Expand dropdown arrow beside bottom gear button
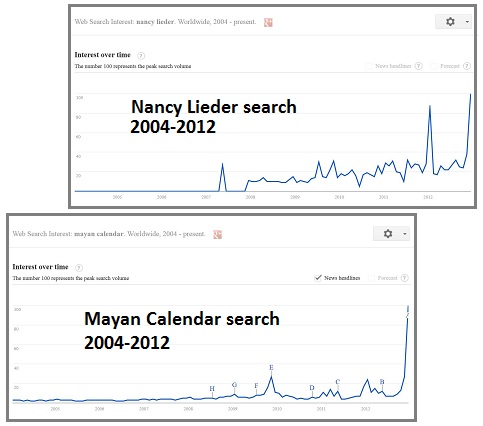The width and height of the screenshot is (483, 426). 405,234
